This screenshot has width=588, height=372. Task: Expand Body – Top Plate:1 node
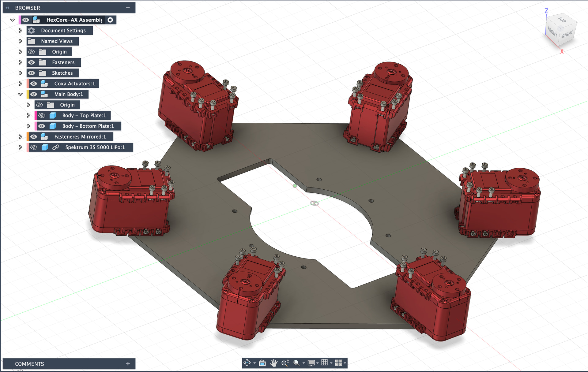[28, 115]
